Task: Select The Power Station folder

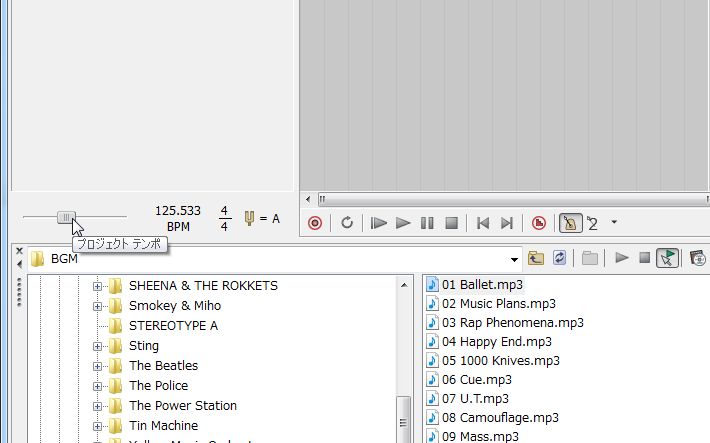Action: coord(183,405)
